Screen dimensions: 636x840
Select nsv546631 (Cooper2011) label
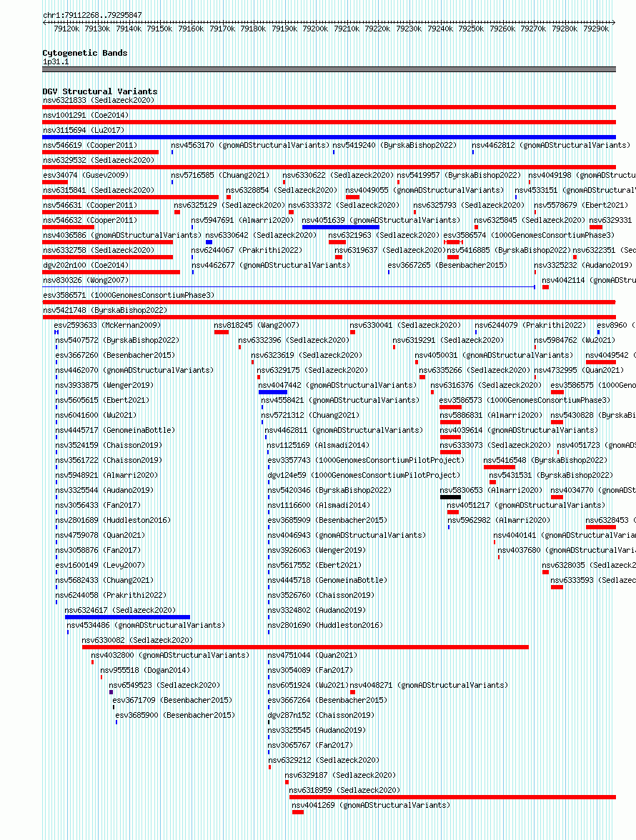click(90, 205)
